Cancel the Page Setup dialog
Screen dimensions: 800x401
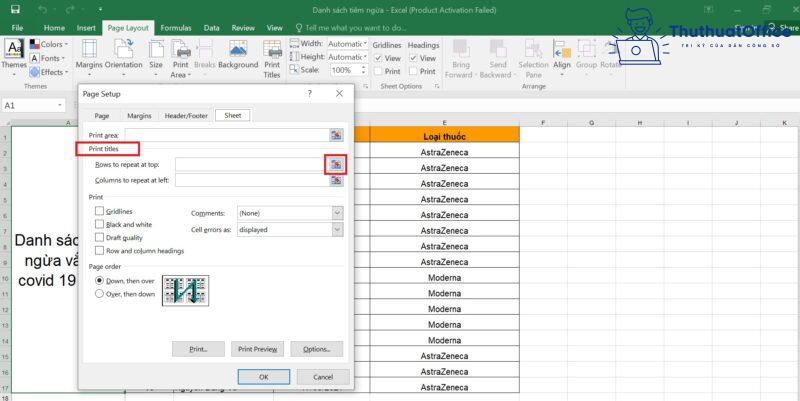[x=323, y=377]
